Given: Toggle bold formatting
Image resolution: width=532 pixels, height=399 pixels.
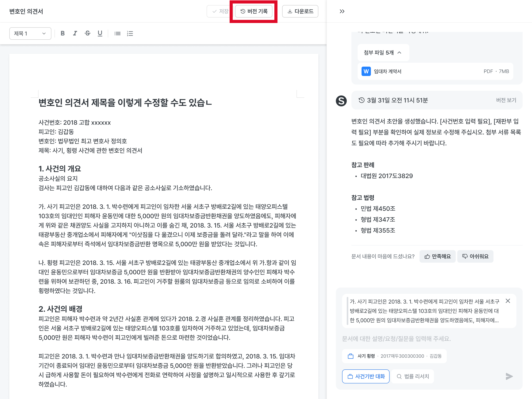Looking at the screenshot, I should pos(62,34).
